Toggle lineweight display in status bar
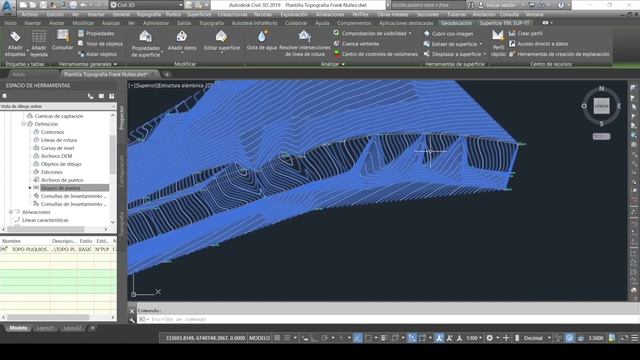640x360 pixels. tap(384, 338)
